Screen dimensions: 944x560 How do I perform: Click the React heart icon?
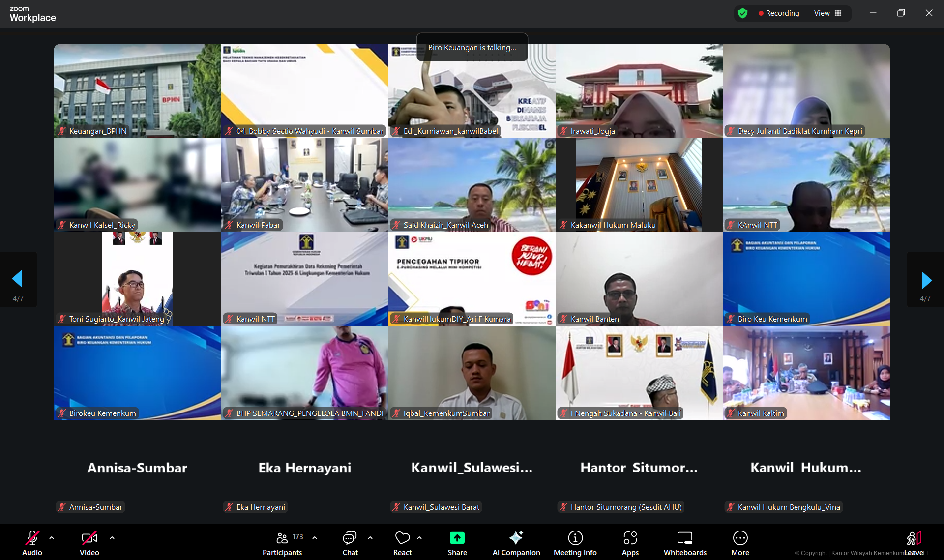pos(402,538)
